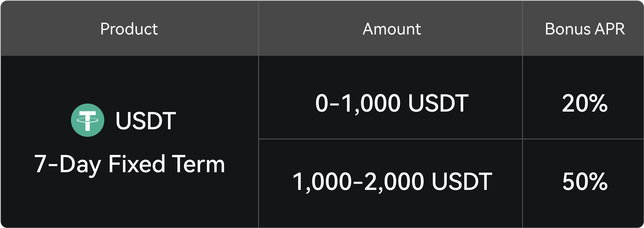The height and width of the screenshot is (228, 644).
Task: Click the word "APR" in the header
Action: tap(610, 29)
